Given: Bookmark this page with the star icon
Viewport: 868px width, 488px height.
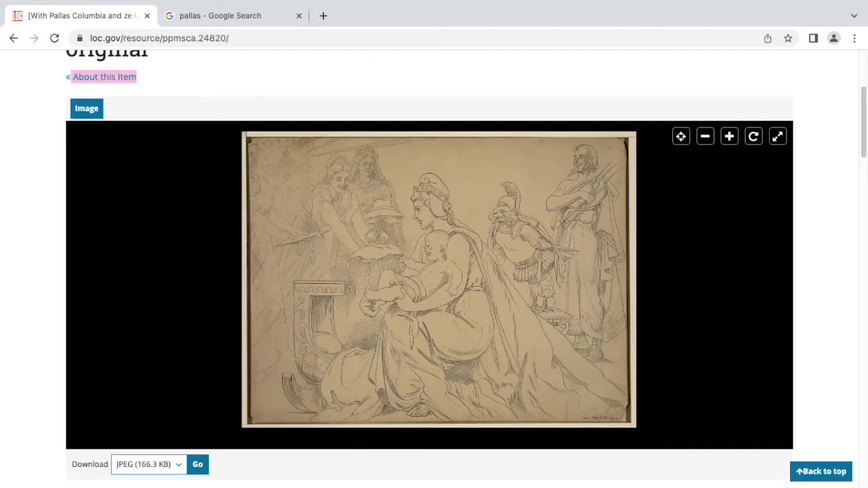Looking at the screenshot, I should coord(788,39).
